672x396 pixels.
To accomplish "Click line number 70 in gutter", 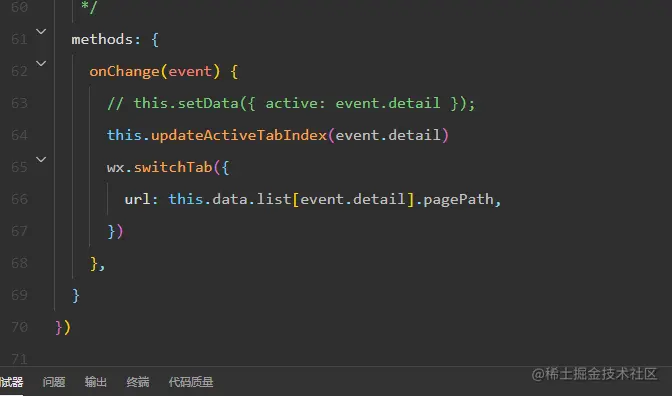I will (x=19, y=327).
